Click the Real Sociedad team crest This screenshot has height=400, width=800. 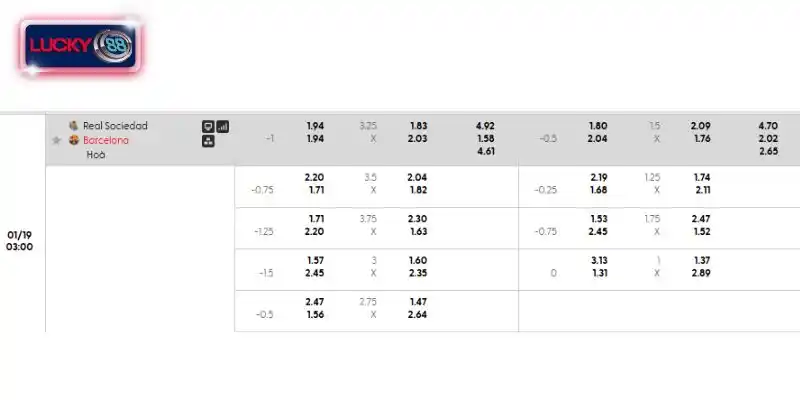73,126
